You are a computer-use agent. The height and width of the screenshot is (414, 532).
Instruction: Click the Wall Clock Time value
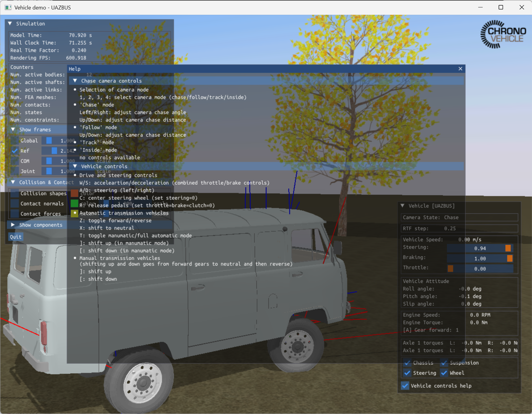(x=80, y=43)
